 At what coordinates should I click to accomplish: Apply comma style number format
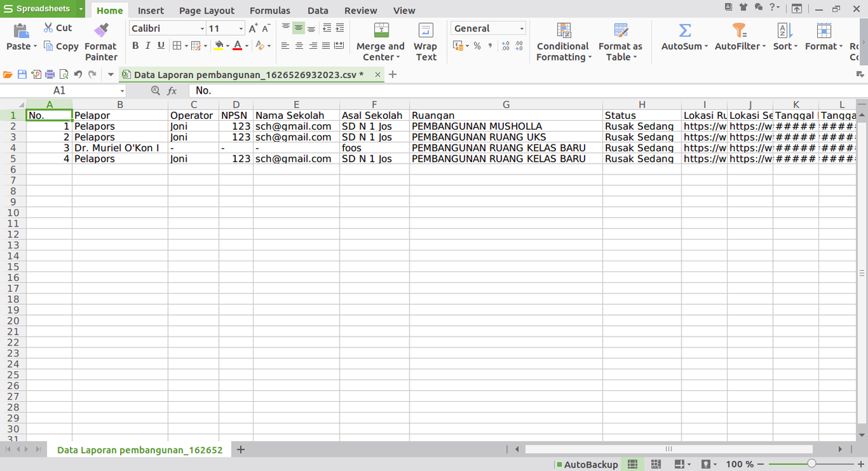click(x=490, y=45)
